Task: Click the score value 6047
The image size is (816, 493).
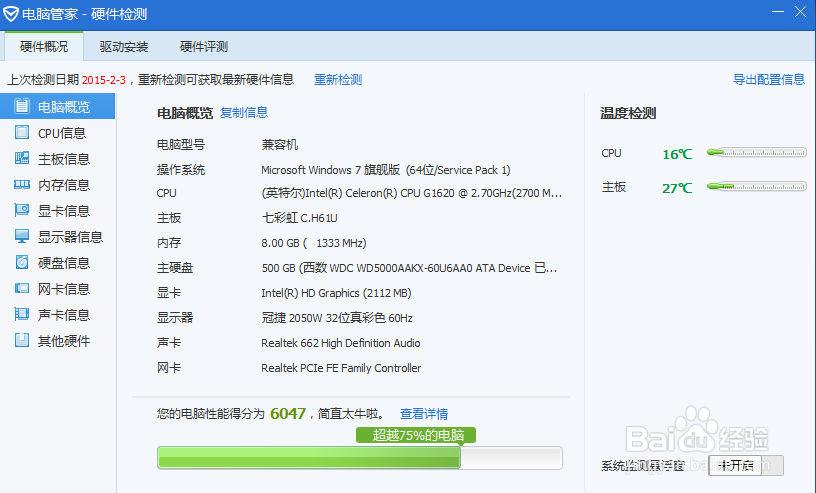Action: pyautogui.click(x=288, y=413)
